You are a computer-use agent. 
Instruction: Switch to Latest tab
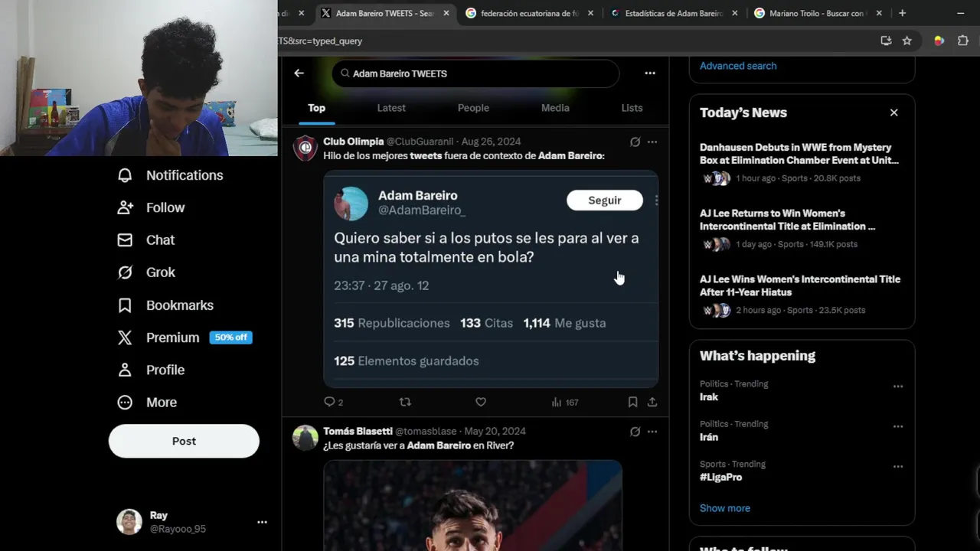391,108
